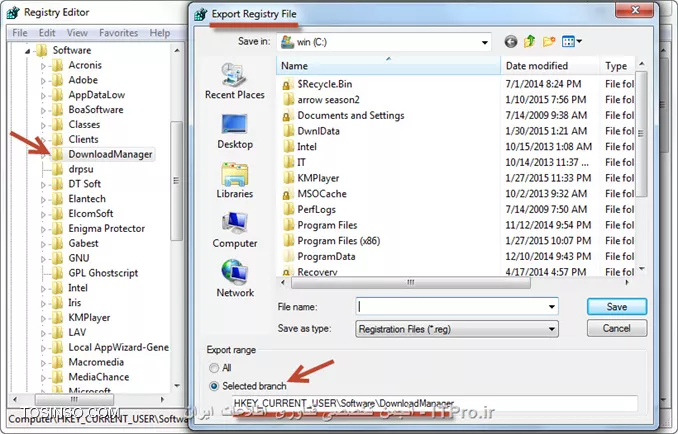Select the ProgramData folder icon
The height and width of the screenshot is (434, 678).
click(x=288, y=256)
